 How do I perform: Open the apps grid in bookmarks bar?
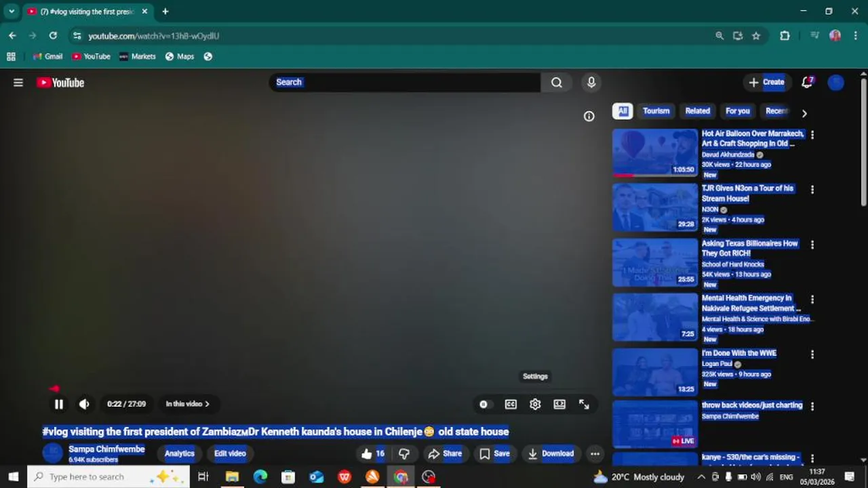(11, 57)
